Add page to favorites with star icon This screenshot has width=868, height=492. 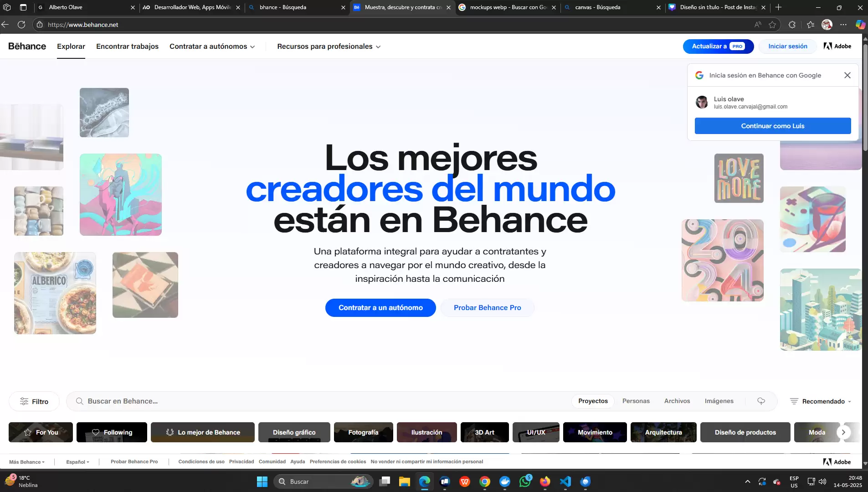[x=772, y=25]
